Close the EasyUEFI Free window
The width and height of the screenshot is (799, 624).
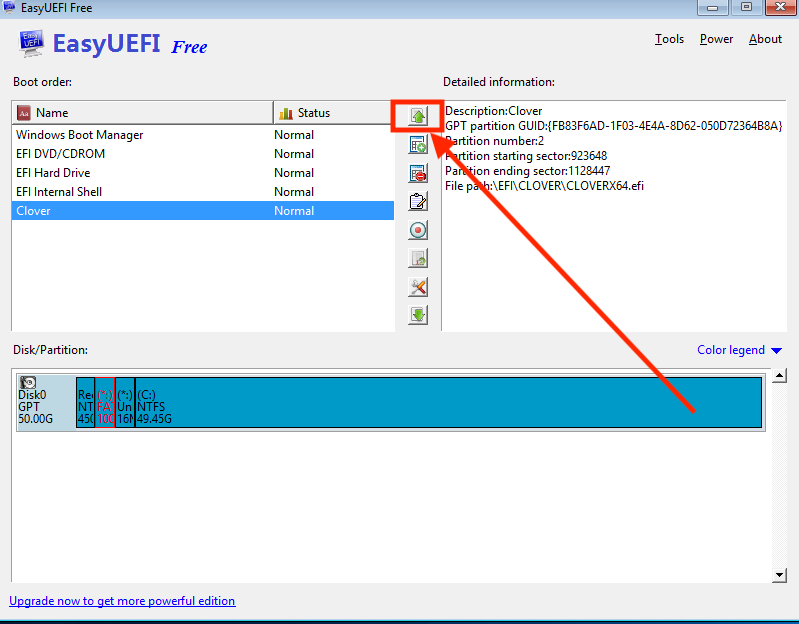pyautogui.click(x=781, y=7)
